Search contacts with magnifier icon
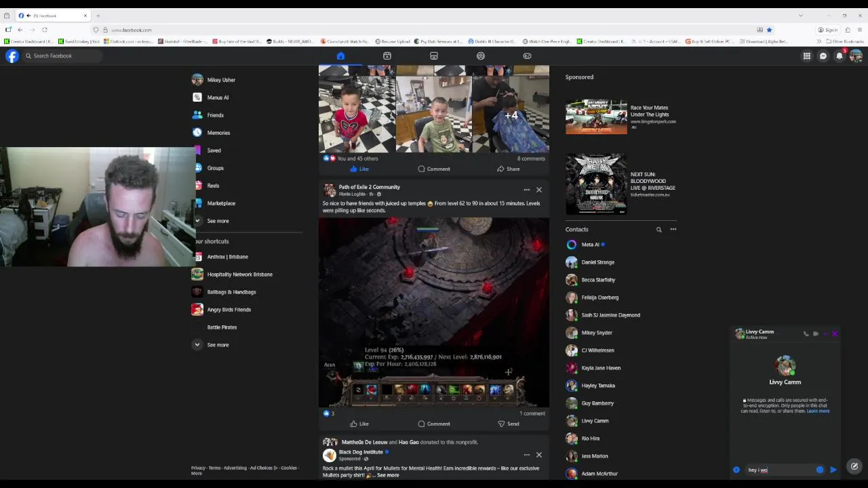Screen dimensions: 868x488 click(x=658, y=230)
